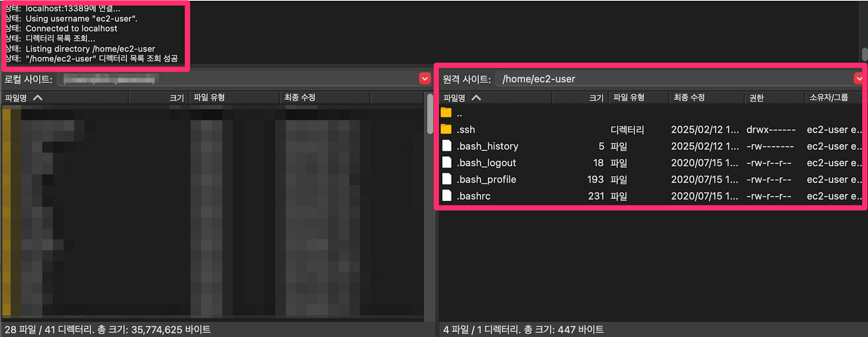Click log line 'Connected to localhost'

click(71, 29)
